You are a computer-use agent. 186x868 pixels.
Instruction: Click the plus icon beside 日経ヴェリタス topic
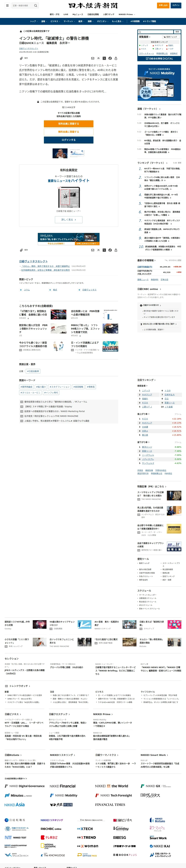coord(79,290)
